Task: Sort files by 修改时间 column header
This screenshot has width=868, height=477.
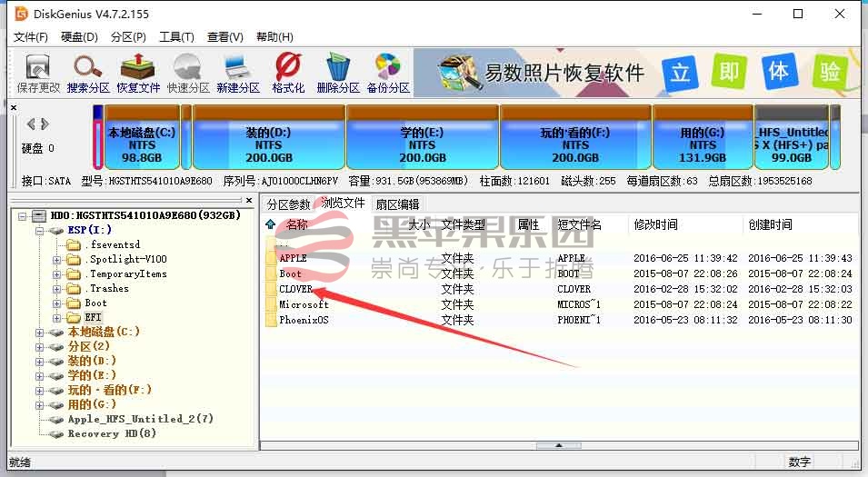Action: tap(655, 224)
